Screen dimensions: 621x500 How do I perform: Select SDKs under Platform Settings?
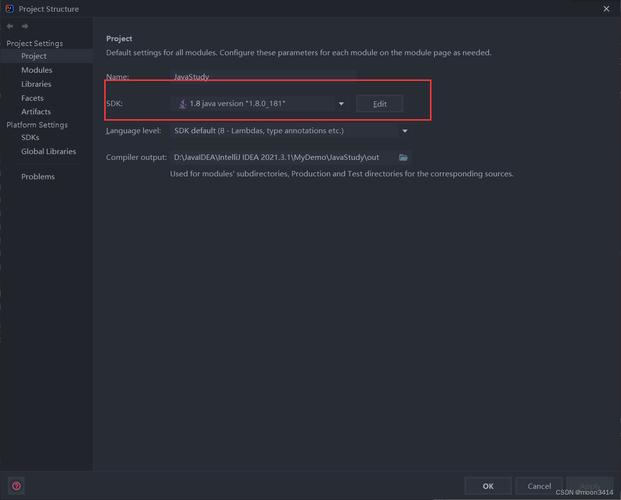tap(30, 137)
